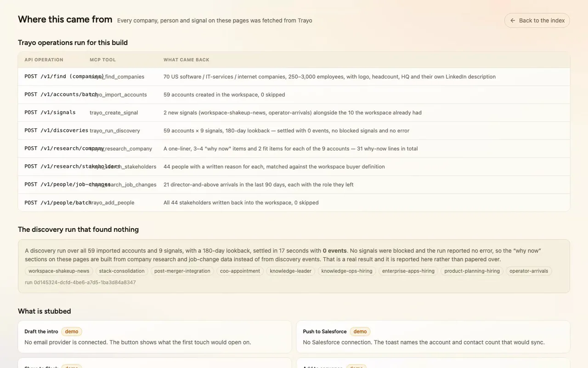Click the operator-arrivals chip
The width and height of the screenshot is (588, 368).
pyautogui.click(x=529, y=271)
